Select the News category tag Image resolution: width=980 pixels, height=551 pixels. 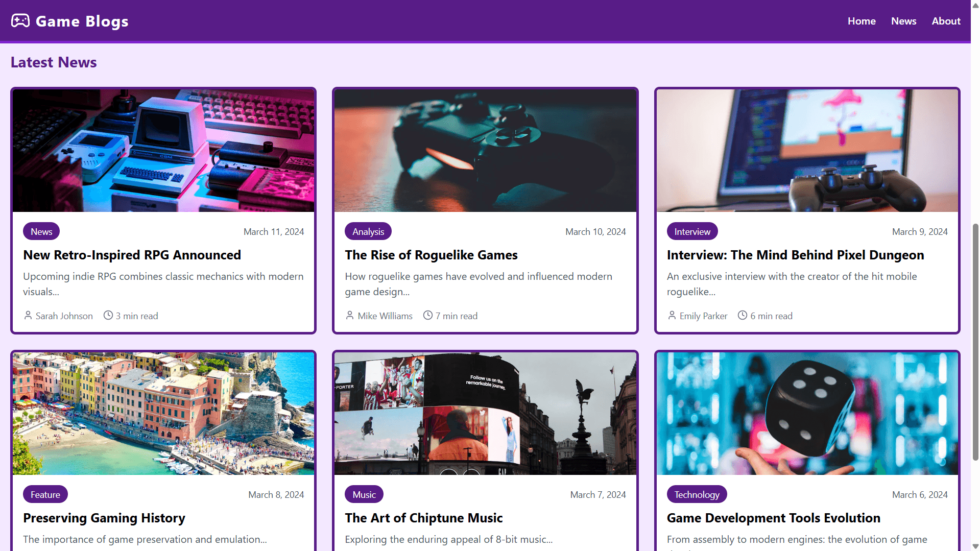41,231
